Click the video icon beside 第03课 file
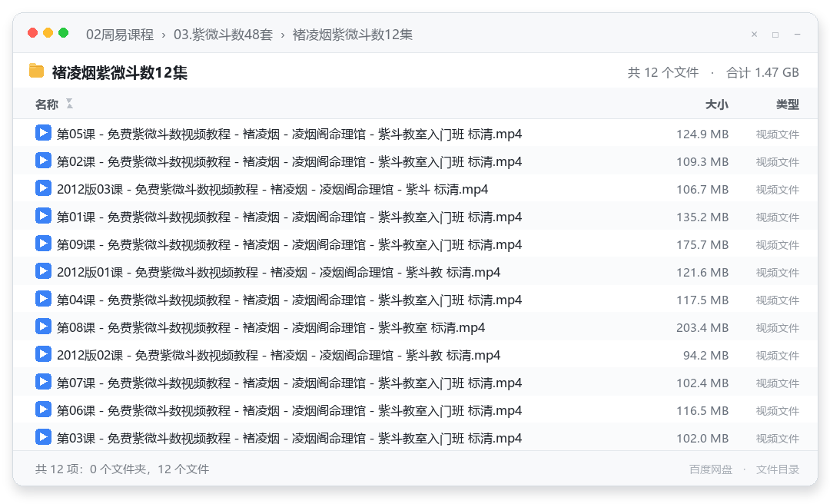This screenshot has width=830, height=504. [43, 437]
